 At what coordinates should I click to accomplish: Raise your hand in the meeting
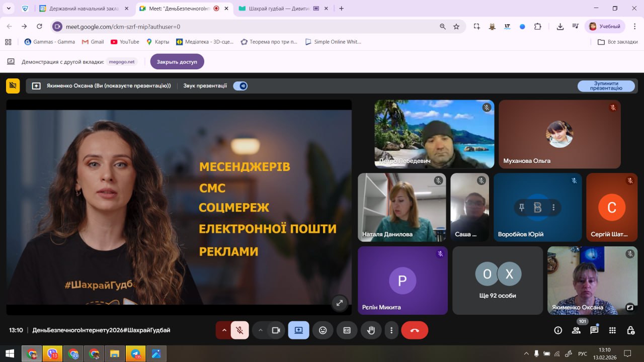pos(371,330)
